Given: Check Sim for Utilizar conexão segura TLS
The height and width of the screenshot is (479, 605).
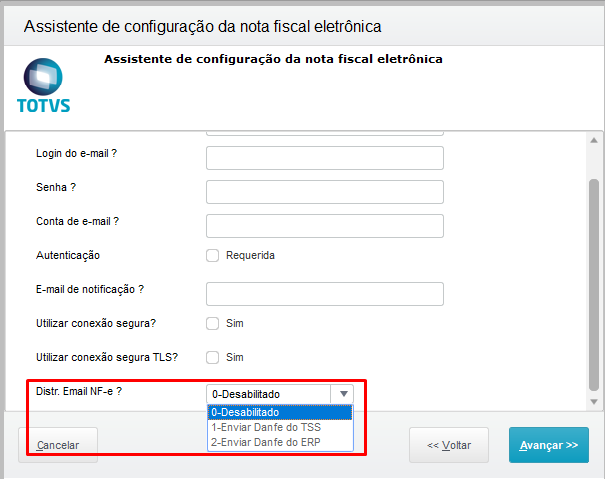Looking at the screenshot, I should [212, 357].
